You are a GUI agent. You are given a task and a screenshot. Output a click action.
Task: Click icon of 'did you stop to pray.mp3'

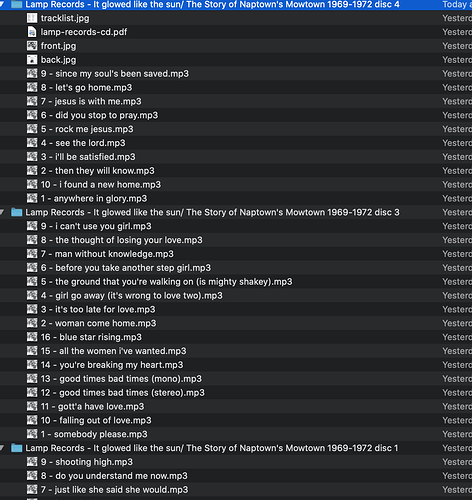(x=32, y=115)
